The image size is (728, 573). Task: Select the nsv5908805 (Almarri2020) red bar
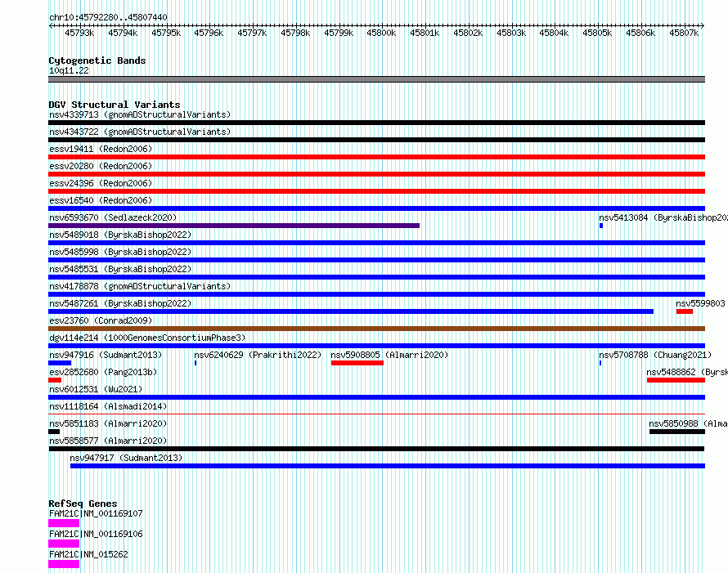(357, 363)
